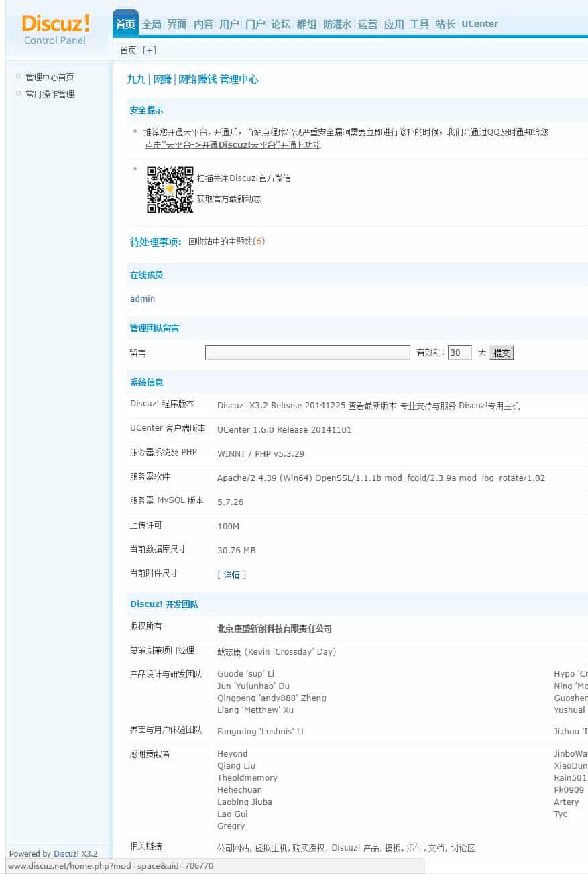Open the 购买授权 related link

[x=308, y=849]
